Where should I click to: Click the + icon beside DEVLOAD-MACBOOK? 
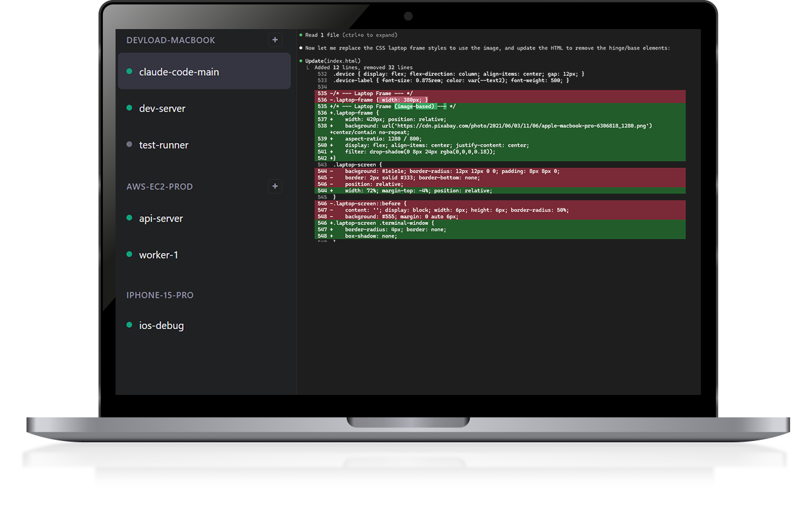(x=275, y=40)
